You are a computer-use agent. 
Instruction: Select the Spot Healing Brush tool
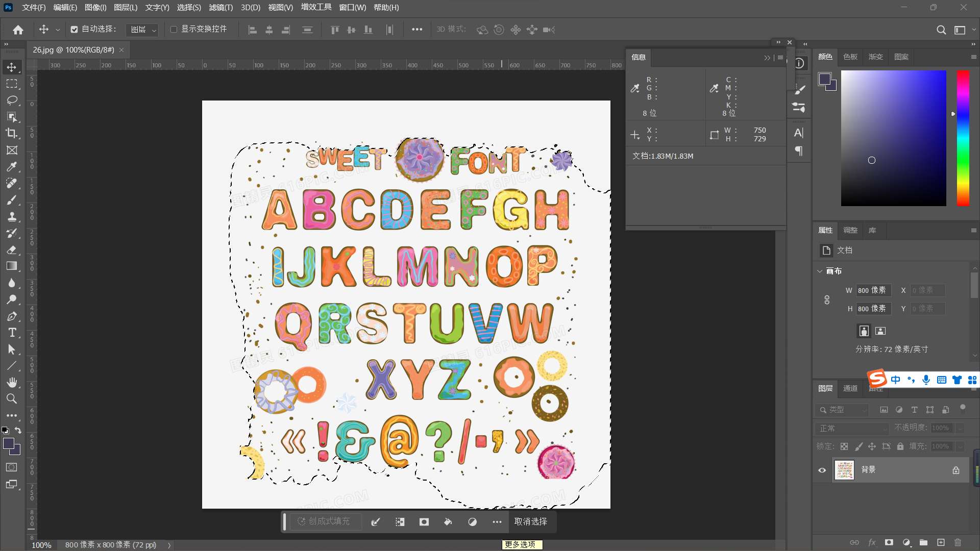[12, 183]
